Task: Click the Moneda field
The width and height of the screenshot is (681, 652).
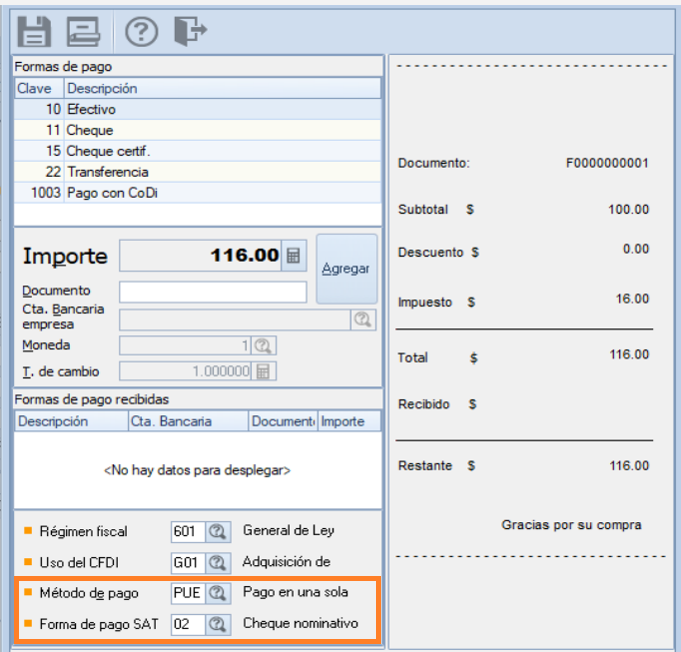Action: (x=185, y=346)
